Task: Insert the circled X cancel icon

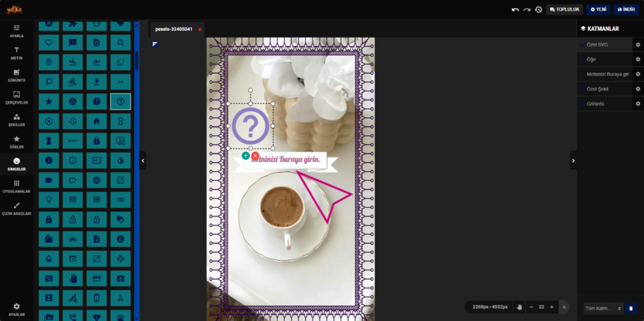Action: (49, 121)
